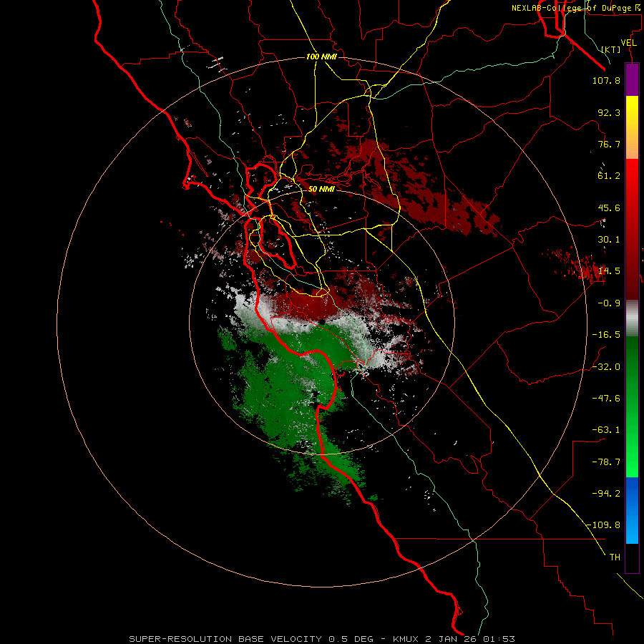Click the -16.5 velocity scale value
Viewport: 644px width, 644px height.
(606, 335)
